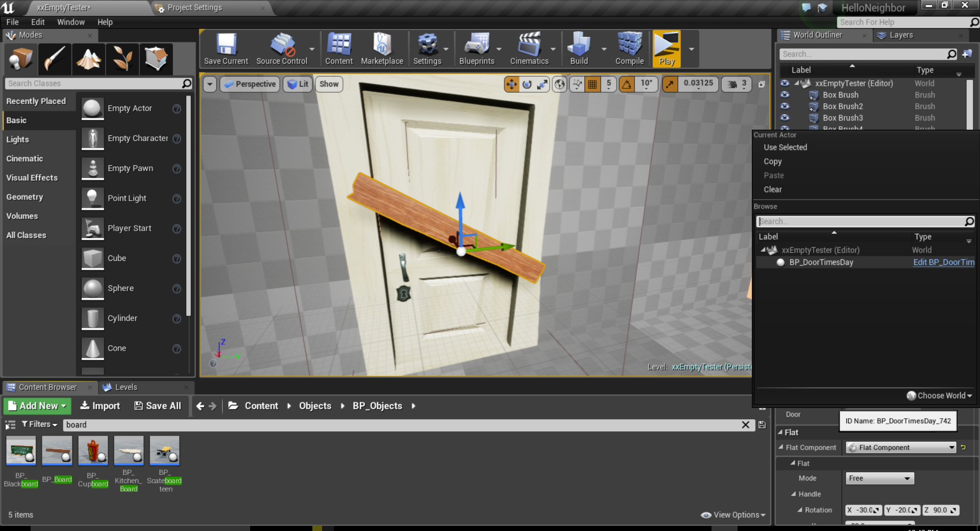Viewport: 980px width, 531px height.
Task: Select the rotate gizmo tool in viewport
Action: click(x=527, y=84)
